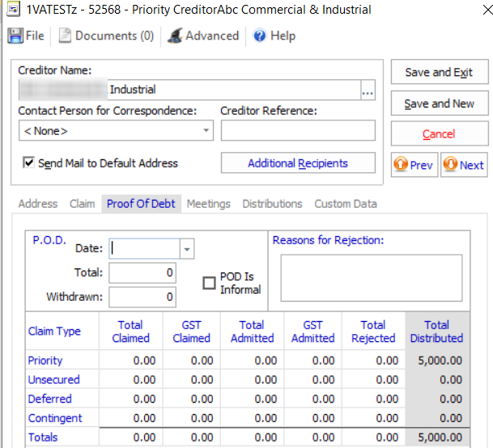Click ellipsis button beside Creditor Name
The width and height of the screenshot is (493, 448).
[x=368, y=91]
